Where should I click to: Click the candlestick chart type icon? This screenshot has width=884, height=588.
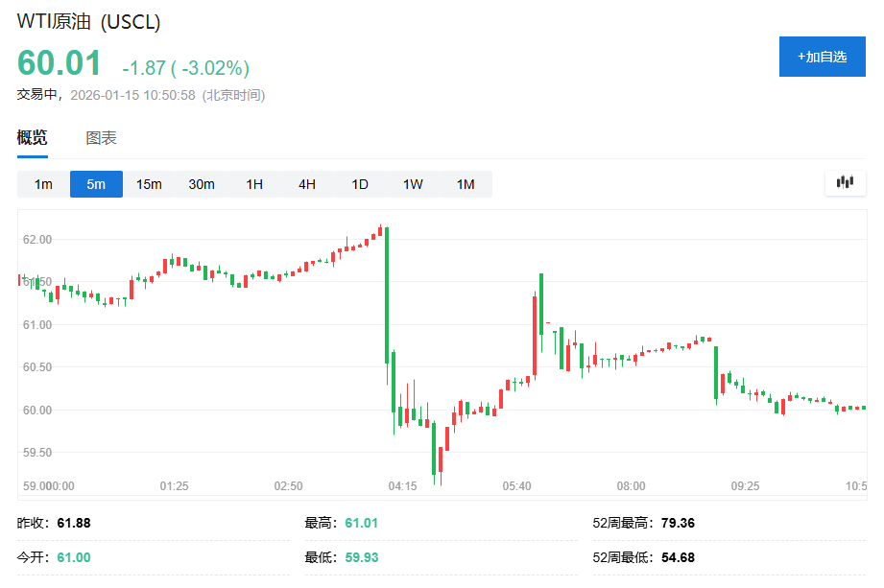[x=845, y=182]
